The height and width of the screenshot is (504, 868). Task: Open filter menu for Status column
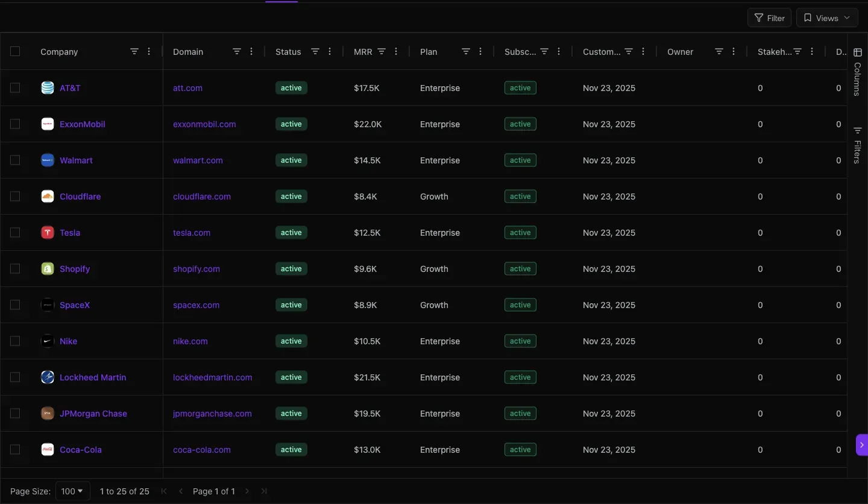point(315,52)
